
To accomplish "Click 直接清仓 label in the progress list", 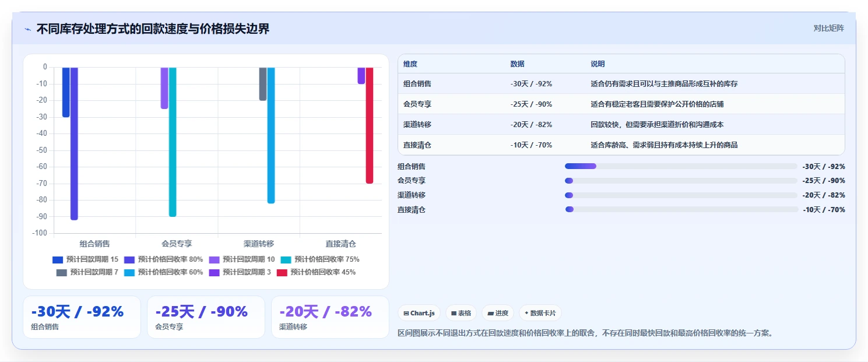I will point(412,209).
